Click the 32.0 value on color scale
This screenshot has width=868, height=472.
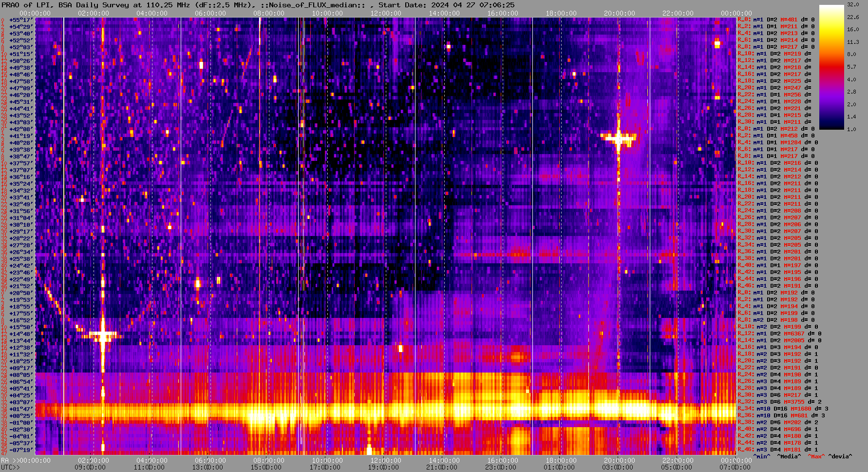coord(852,4)
